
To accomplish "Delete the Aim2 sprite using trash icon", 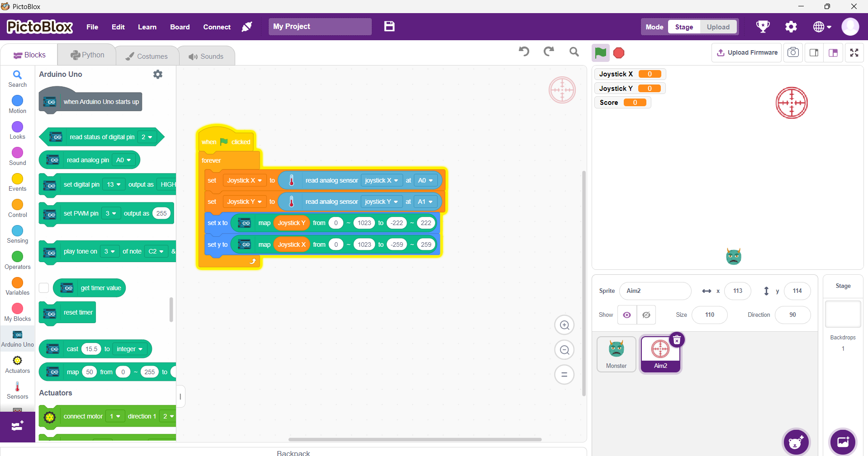I will click(677, 340).
